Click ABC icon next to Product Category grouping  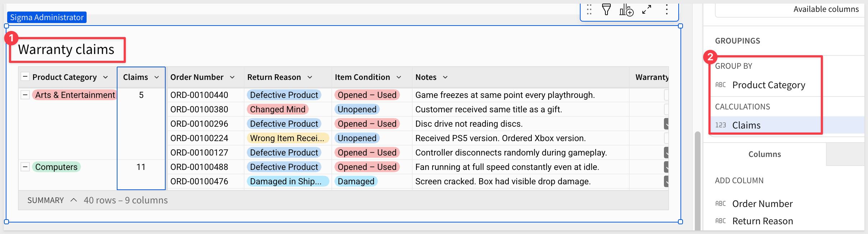[720, 85]
